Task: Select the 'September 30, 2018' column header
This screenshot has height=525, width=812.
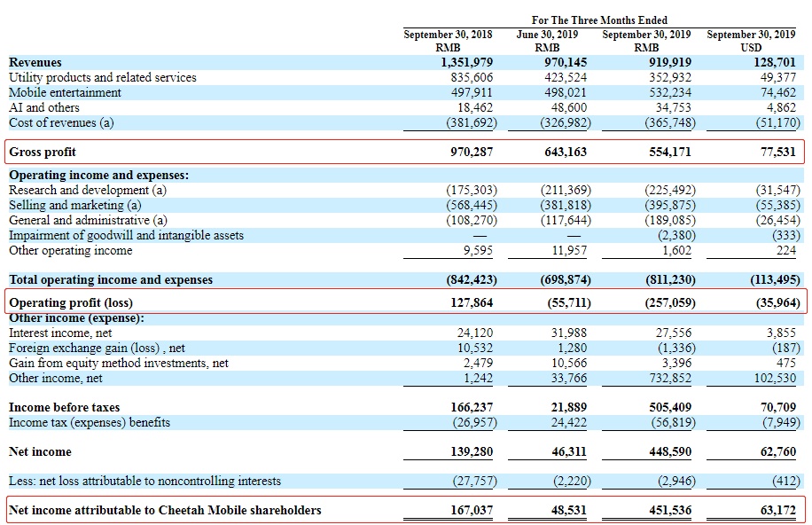Action: click(448, 35)
